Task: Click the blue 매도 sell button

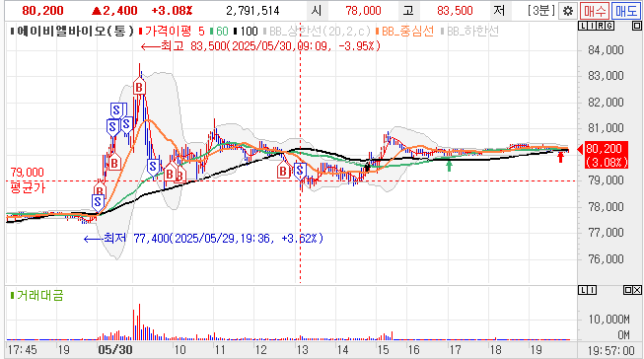Action: point(626,11)
